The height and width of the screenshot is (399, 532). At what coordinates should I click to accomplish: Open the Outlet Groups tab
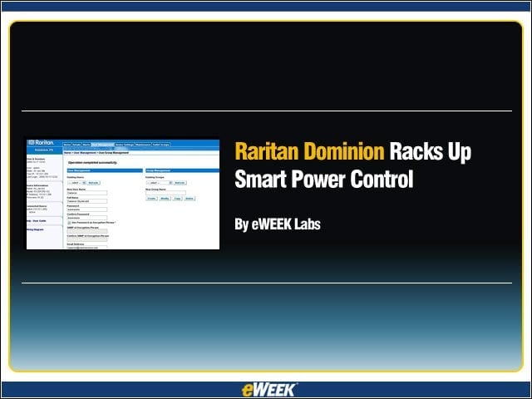click(x=160, y=145)
